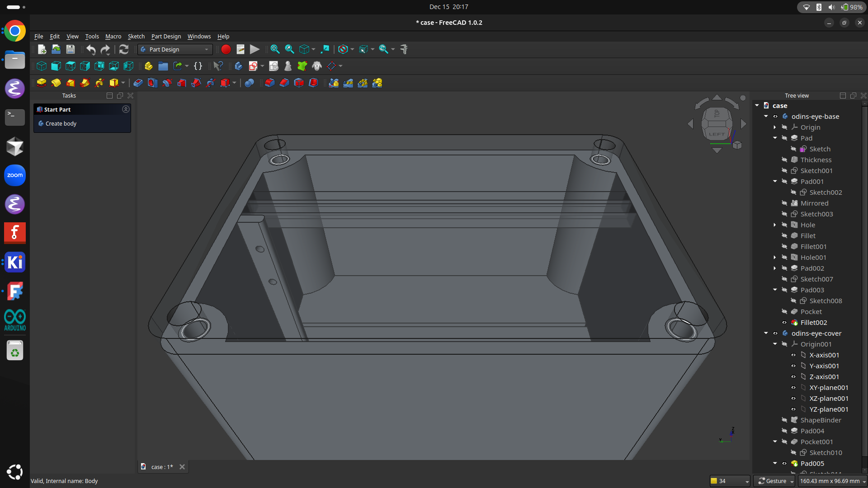
Task: Select the Fillet tool icon
Action: click(x=269, y=83)
